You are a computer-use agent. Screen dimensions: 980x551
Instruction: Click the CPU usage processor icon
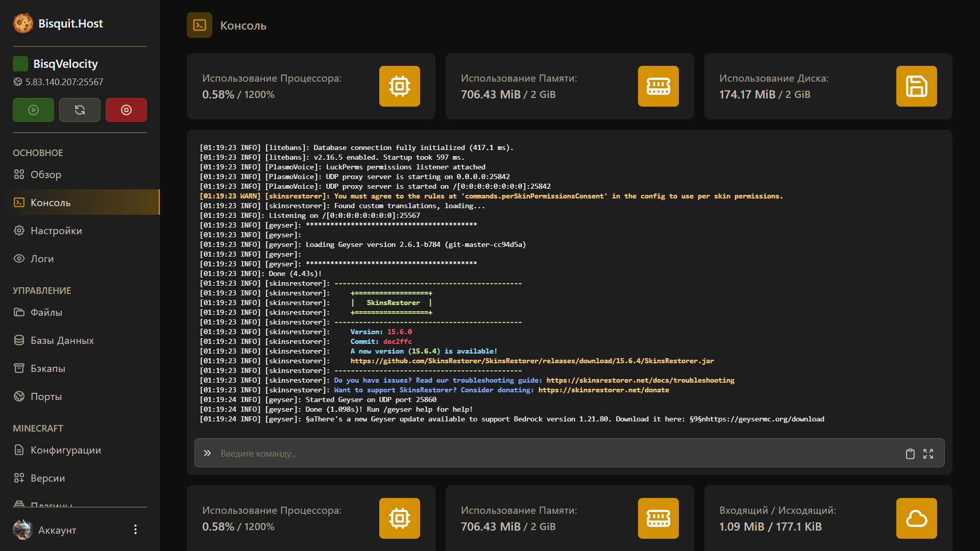coord(399,86)
